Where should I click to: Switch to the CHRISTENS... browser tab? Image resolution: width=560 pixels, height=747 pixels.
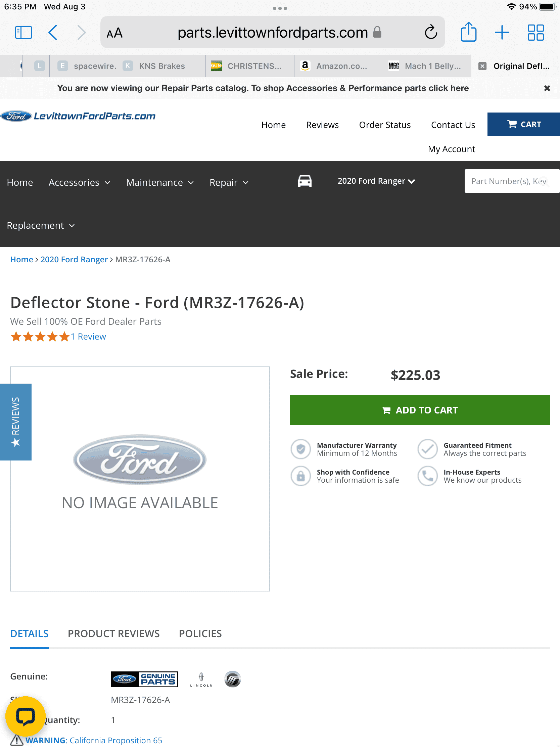[250, 66]
